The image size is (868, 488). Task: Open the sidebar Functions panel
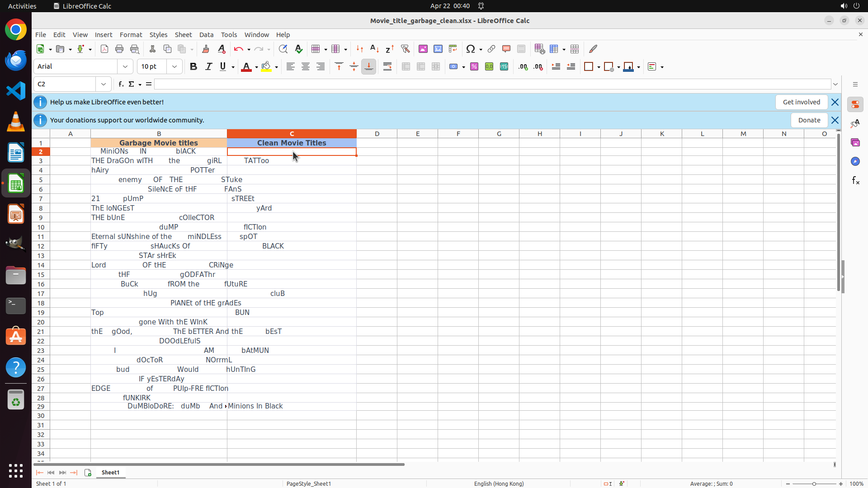point(855,180)
